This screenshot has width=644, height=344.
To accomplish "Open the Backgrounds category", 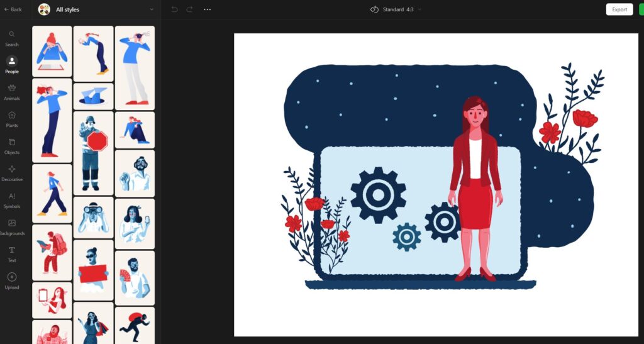I will coord(12,226).
